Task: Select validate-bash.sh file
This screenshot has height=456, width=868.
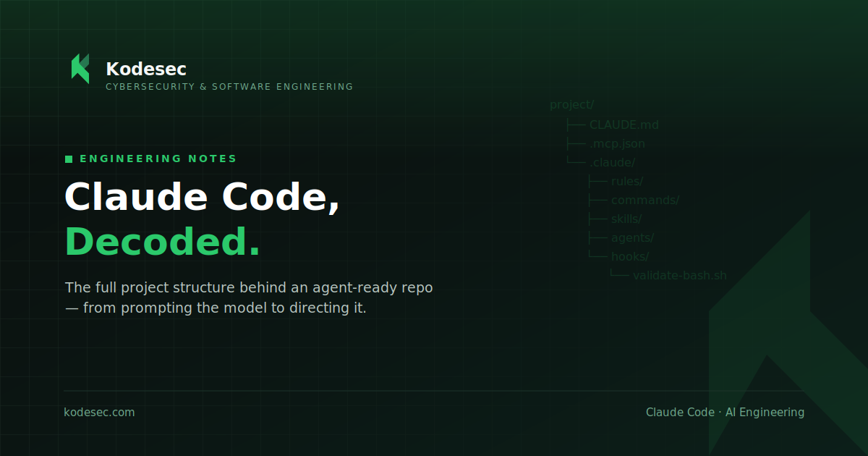Action: [680, 275]
